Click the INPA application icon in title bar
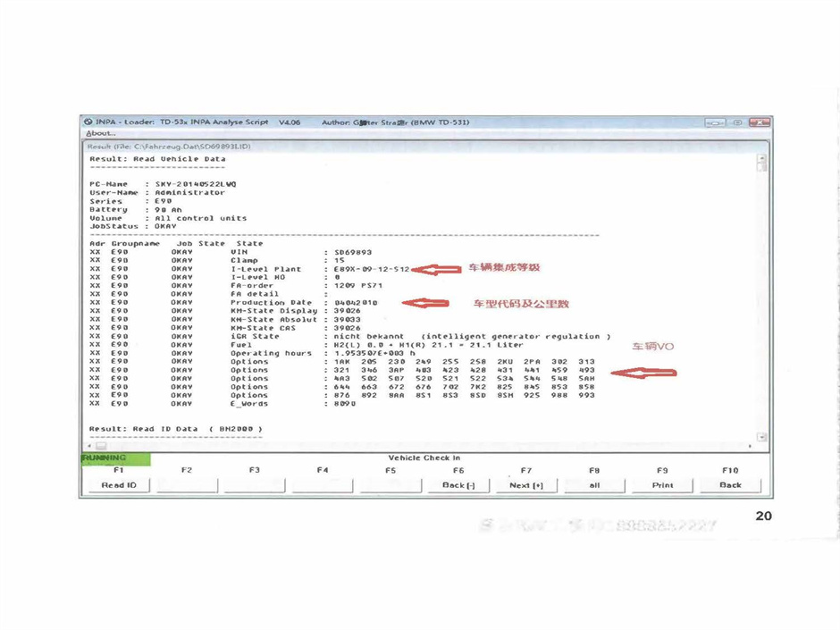 (88, 122)
